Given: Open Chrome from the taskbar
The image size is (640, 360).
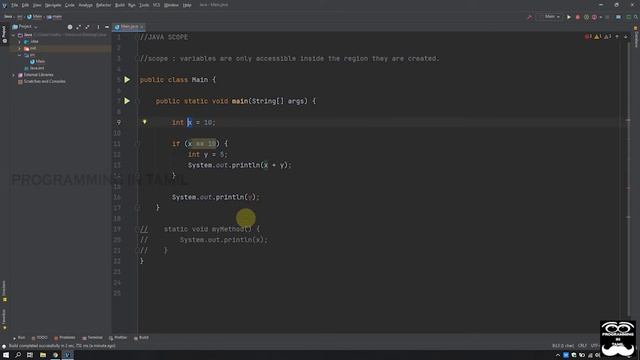Looking at the screenshot, I should click(x=55, y=355).
